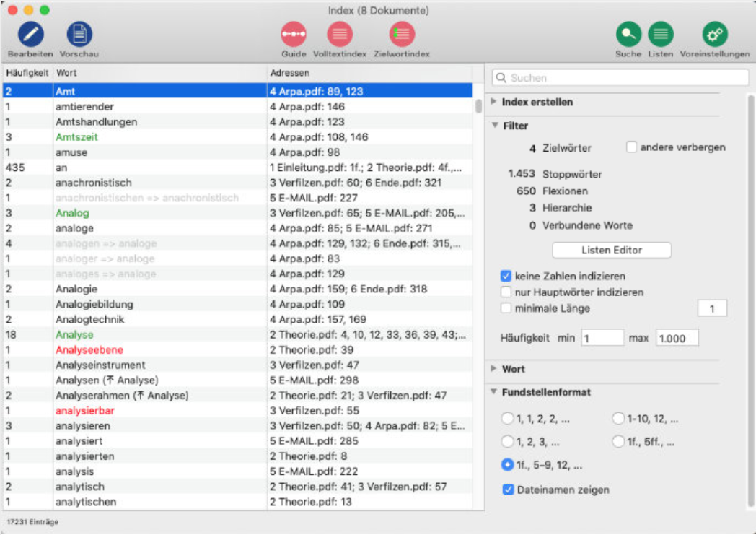Select format 1, 2, 3, ...

tap(507, 441)
